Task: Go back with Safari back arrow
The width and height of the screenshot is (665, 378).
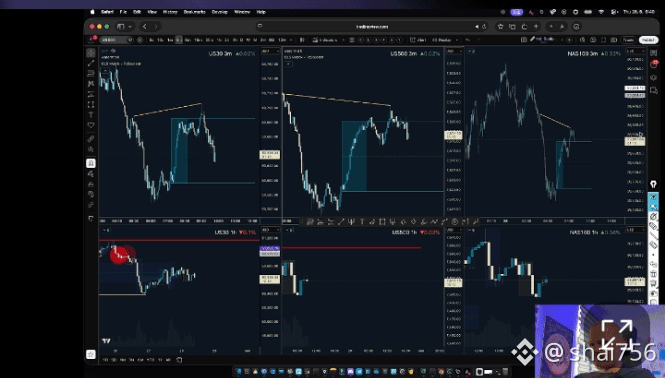Action: (x=145, y=26)
